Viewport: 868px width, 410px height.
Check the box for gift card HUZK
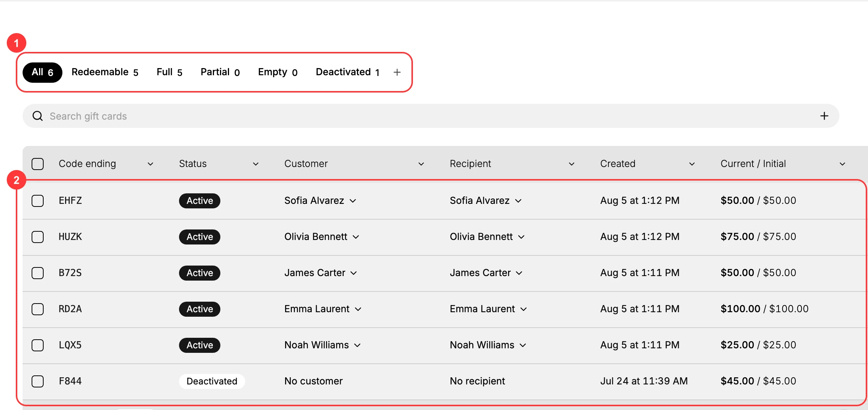pos(38,237)
